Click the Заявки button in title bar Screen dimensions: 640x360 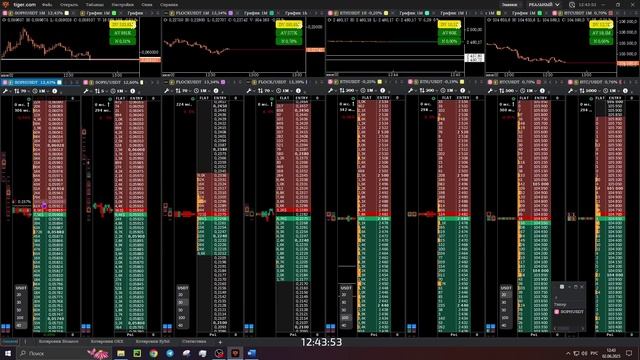pos(509,5)
